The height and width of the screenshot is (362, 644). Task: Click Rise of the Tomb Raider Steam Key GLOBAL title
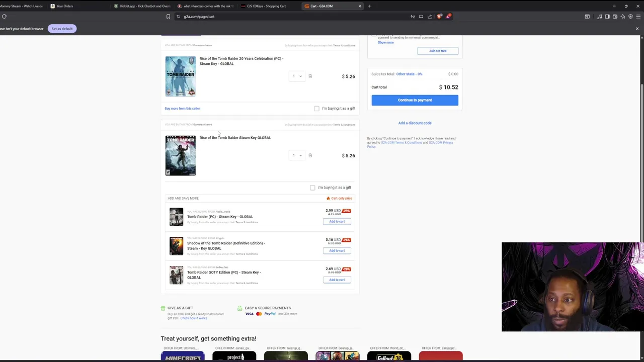tap(235, 138)
